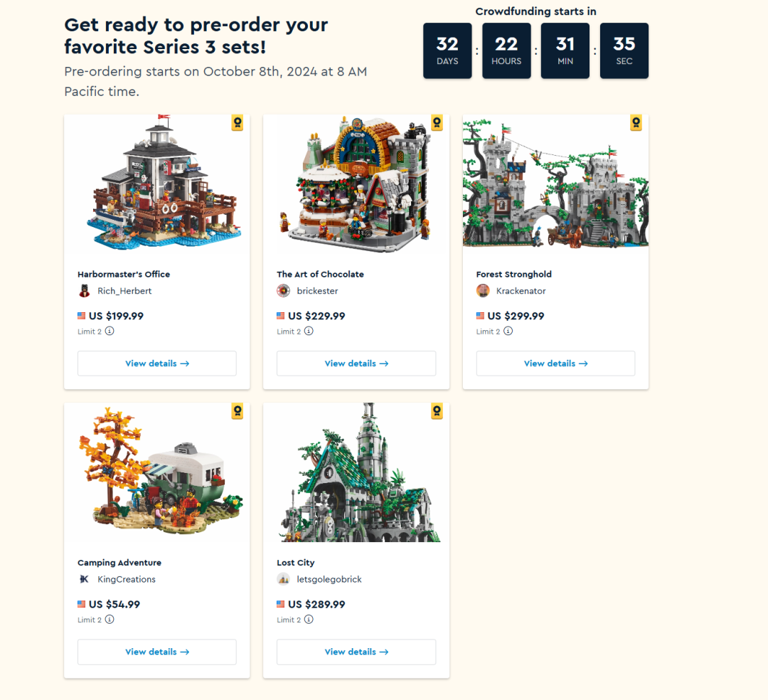Open limit info icon under Harbormaster's Office price
This screenshot has width=768, height=700.
(110, 331)
